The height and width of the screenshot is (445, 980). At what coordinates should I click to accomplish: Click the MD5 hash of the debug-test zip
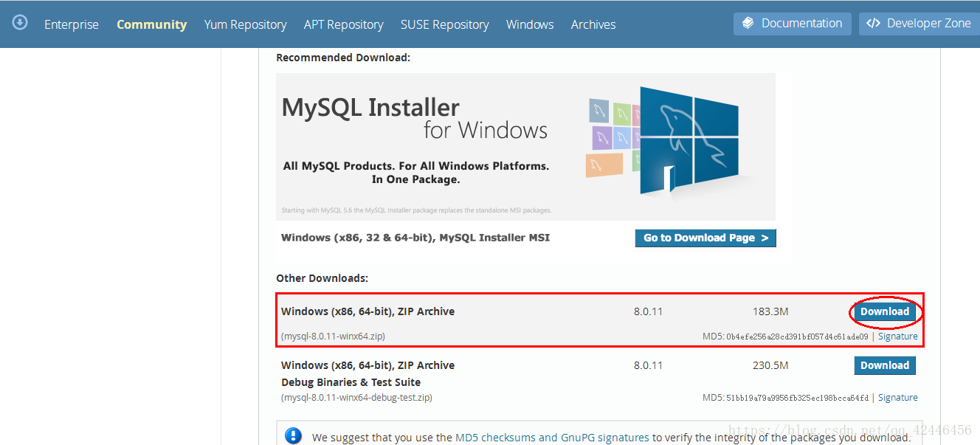pyautogui.click(x=798, y=398)
